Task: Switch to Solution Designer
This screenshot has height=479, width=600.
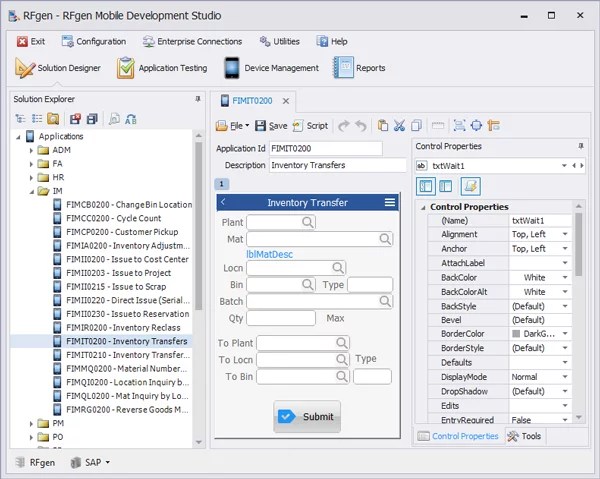Action: [58, 68]
